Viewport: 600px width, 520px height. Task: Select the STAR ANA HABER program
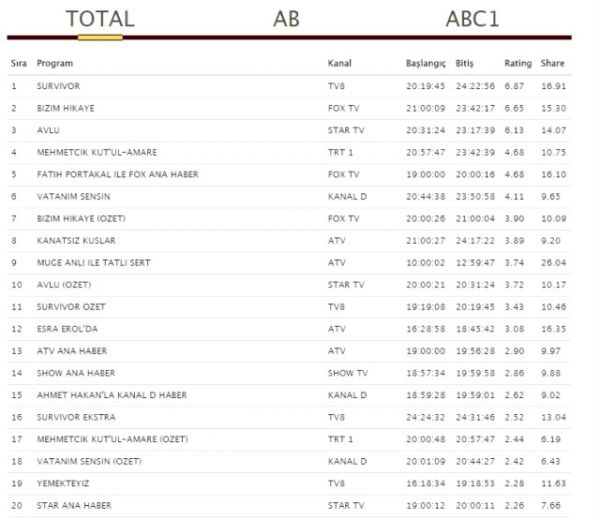[74, 505]
